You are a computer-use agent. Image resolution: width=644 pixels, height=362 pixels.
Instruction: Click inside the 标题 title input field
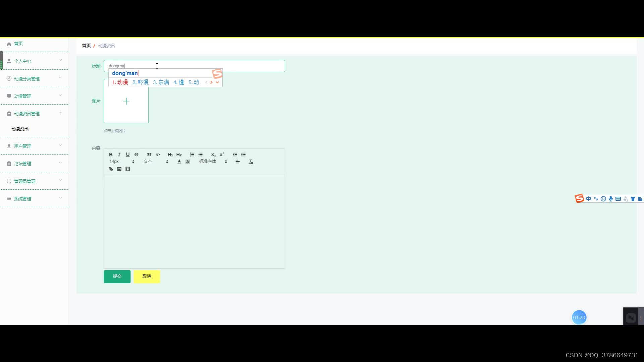click(194, 66)
